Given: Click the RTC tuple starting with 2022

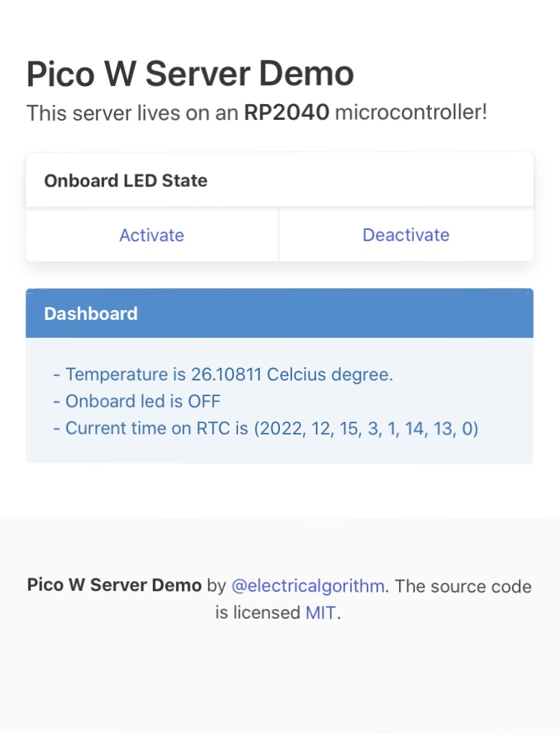Looking at the screenshot, I should 366,429.
